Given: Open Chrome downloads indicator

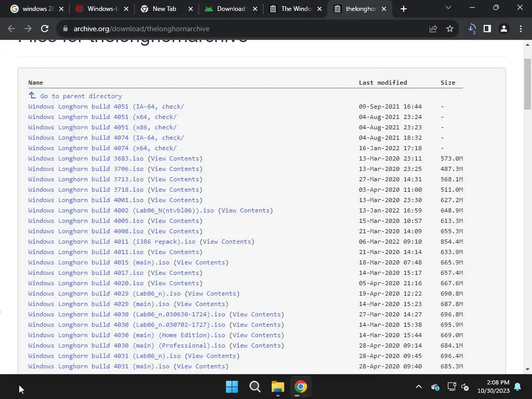Looking at the screenshot, I should [x=472, y=29].
